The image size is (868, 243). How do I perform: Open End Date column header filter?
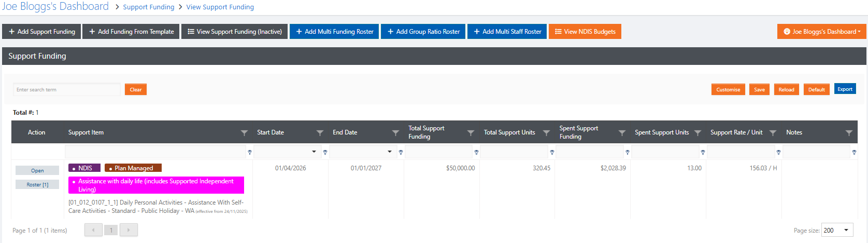pos(395,133)
